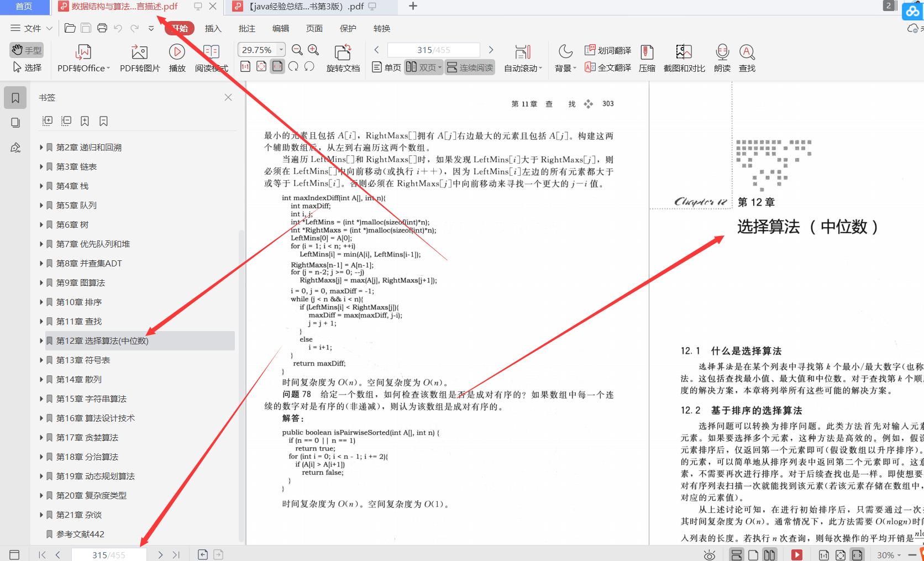Screen dimensions: 924x561
Task: Switch to the 批注 ribbon tab
Action: pyautogui.click(x=246, y=28)
